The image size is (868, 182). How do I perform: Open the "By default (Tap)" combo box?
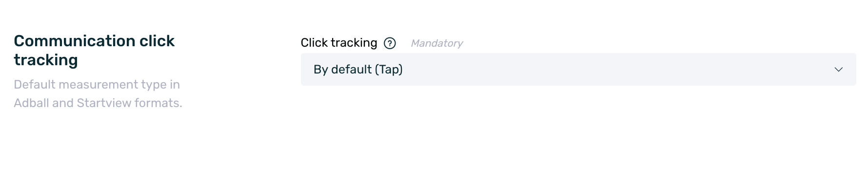tap(578, 69)
